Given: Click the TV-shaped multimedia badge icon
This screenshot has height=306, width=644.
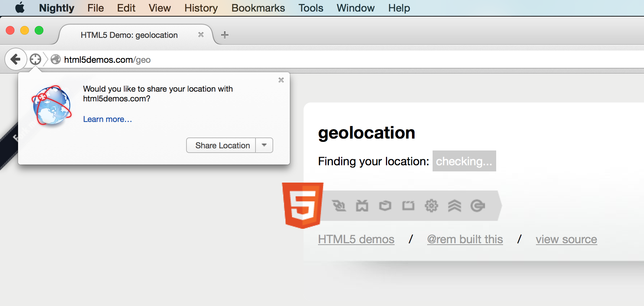Looking at the screenshot, I should point(362,206).
